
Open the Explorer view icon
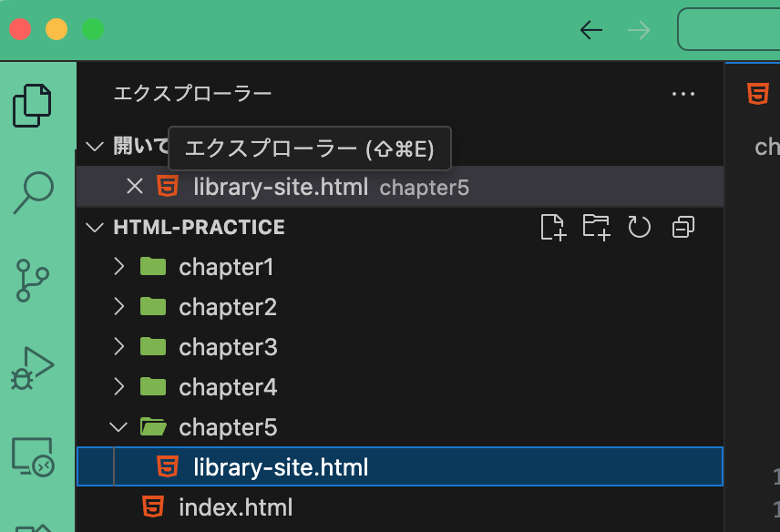click(33, 105)
